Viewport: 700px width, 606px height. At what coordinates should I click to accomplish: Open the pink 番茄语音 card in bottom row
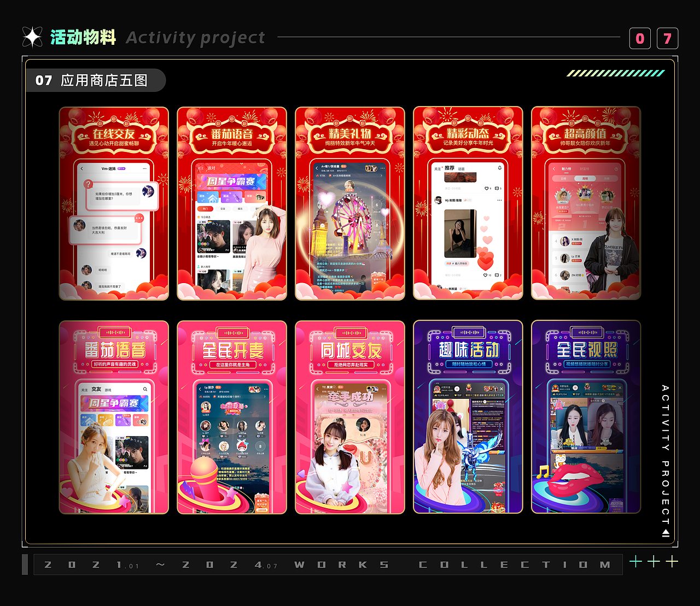pos(114,417)
